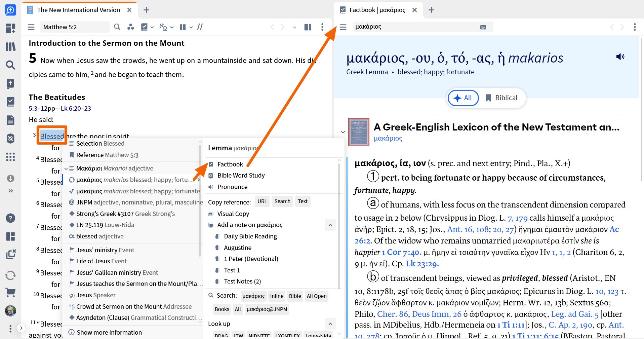This screenshot has height=339, width=644.
Task: Click the Search icon in the left sidebar
Action: coord(10,65)
